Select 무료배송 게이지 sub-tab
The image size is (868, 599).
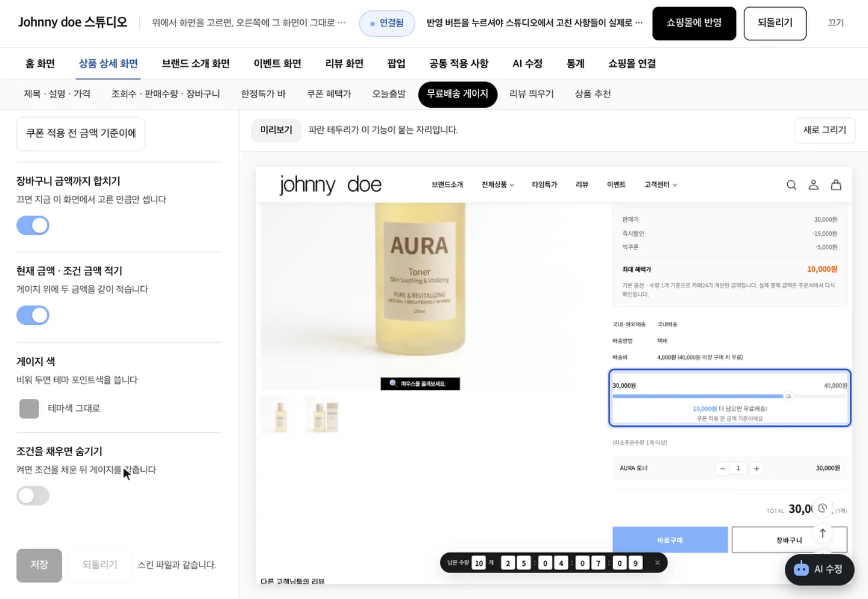coord(458,94)
